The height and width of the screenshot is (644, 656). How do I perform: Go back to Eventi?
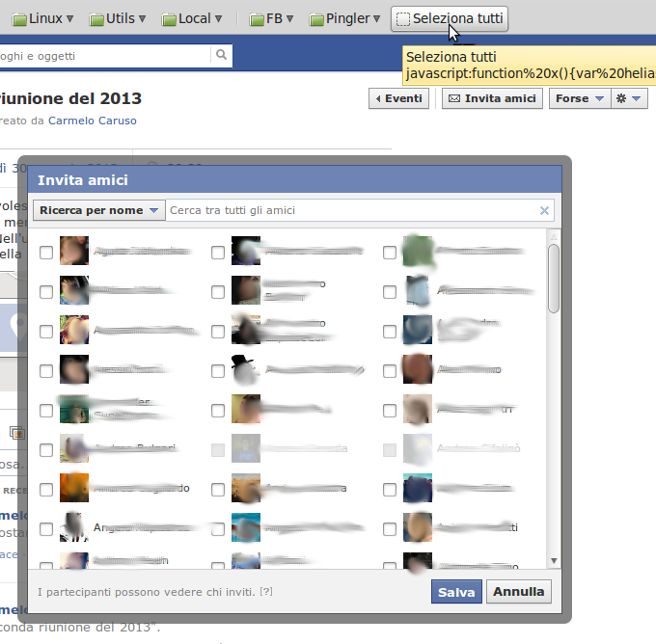pyautogui.click(x=398, y=98)
